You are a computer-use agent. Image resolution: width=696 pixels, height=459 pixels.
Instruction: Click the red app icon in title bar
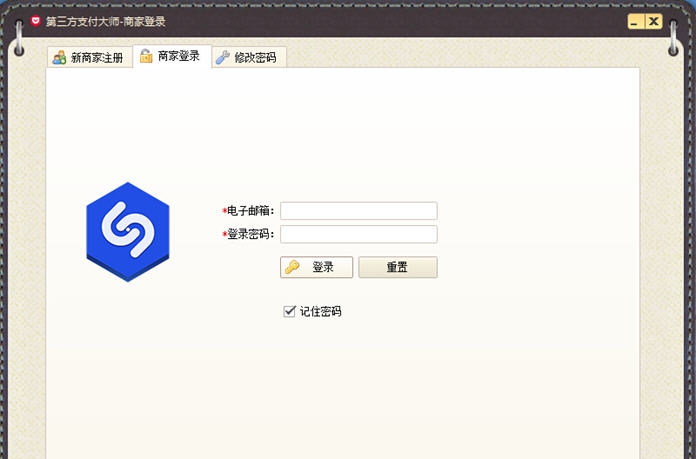[36, 21]
